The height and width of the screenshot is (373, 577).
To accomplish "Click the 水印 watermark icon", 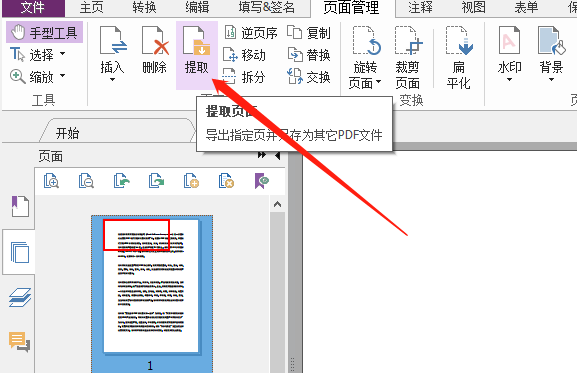I will (509, 41).
